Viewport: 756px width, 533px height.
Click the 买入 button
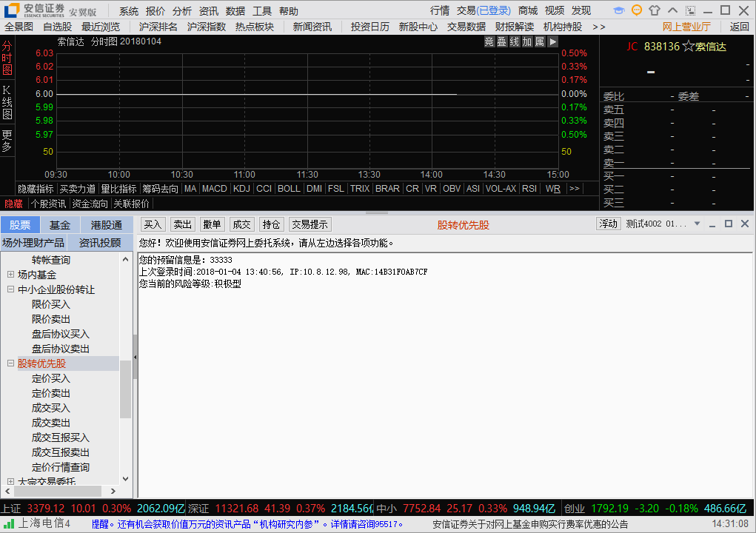(x=153, y=224)
